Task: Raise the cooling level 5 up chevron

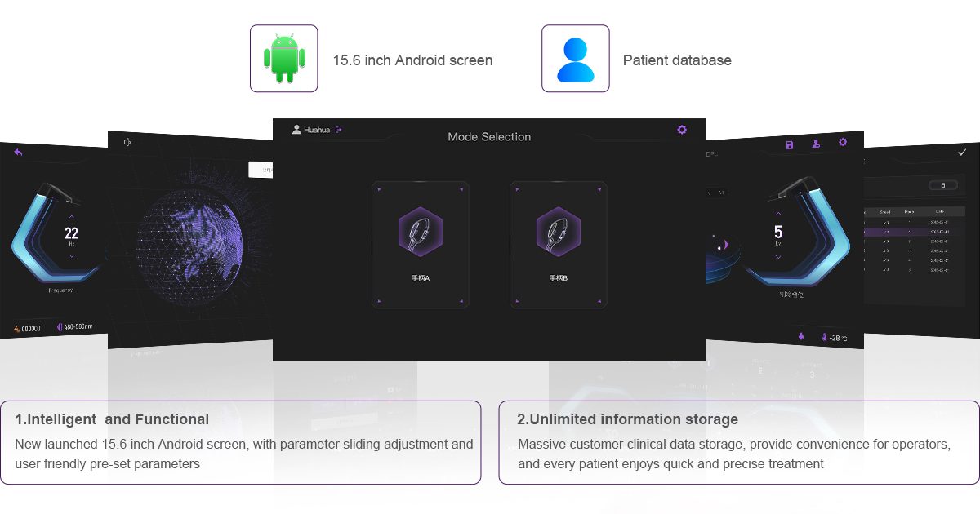Action: pos(778,214)
